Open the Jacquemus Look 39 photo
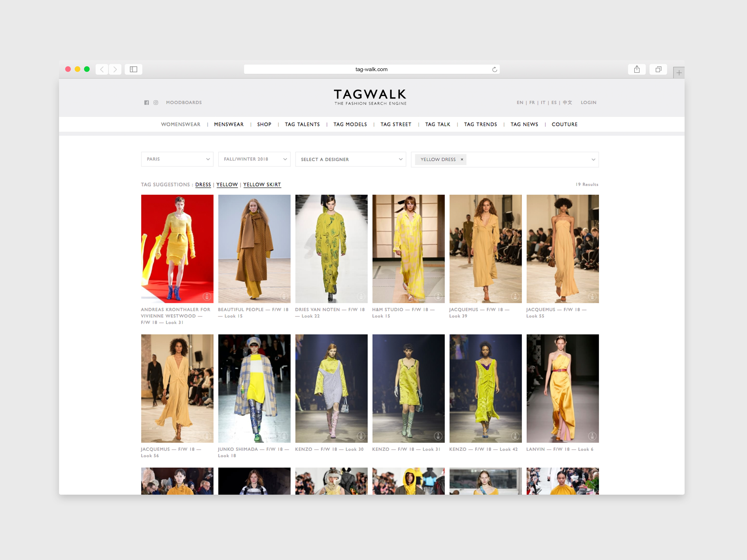This screenshot has height=560, width=747. (485, 248)
